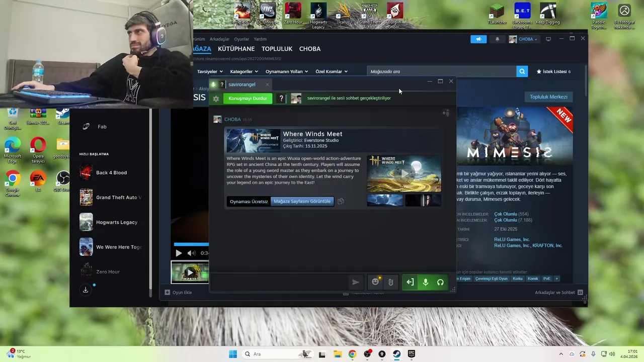644x362 pixels.
Task: Open Arkadaşlar ve Sohbet panel
Action: coord(558,293)
